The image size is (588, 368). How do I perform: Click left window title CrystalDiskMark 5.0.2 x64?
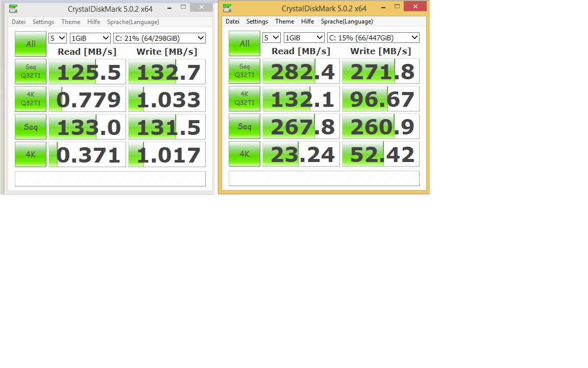[x=110, y=9]
